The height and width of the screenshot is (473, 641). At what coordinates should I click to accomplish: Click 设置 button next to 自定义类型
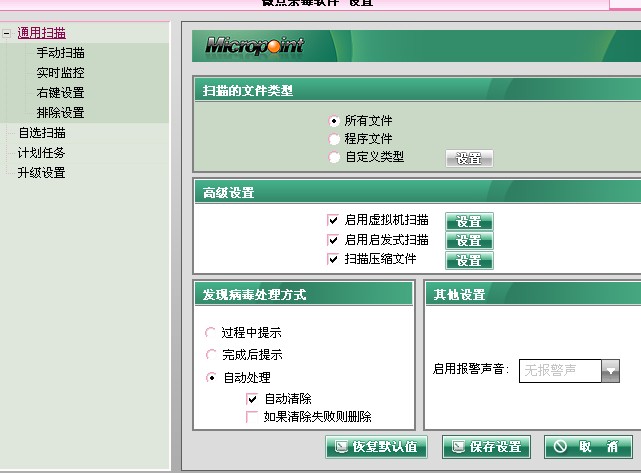click(469, 158)
